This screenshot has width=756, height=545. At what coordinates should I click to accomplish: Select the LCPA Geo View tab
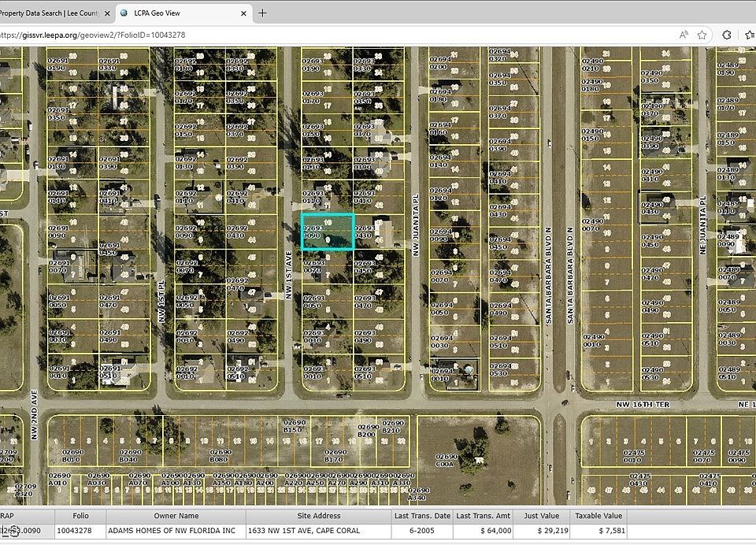pos(183,13)
